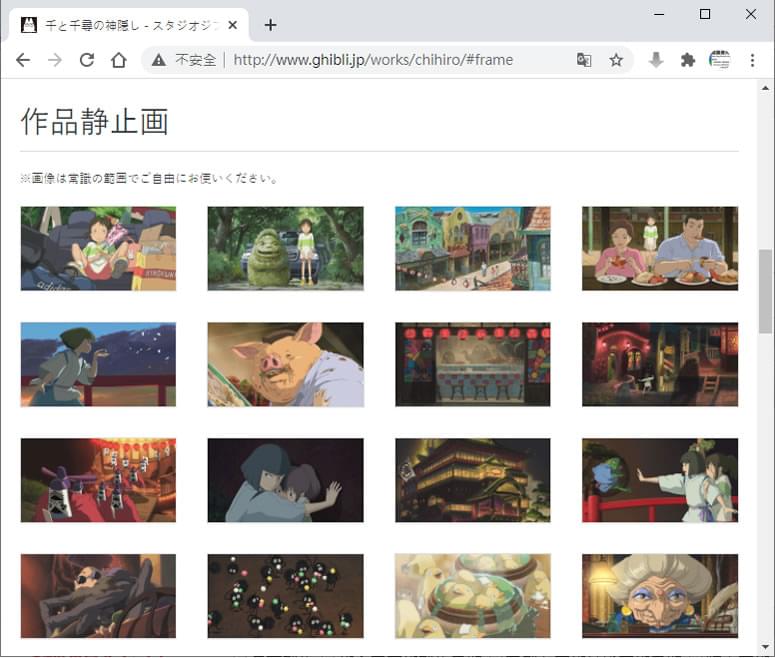Open still of Kamaji boiler man
The image size is (775, 658).
point(98,596)
